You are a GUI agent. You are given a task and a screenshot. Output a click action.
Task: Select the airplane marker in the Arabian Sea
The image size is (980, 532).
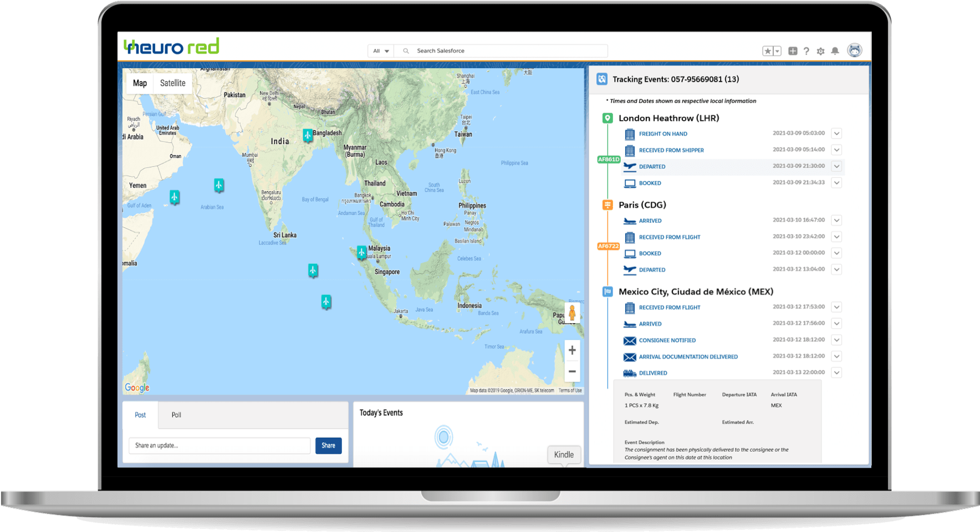point(219,185)
